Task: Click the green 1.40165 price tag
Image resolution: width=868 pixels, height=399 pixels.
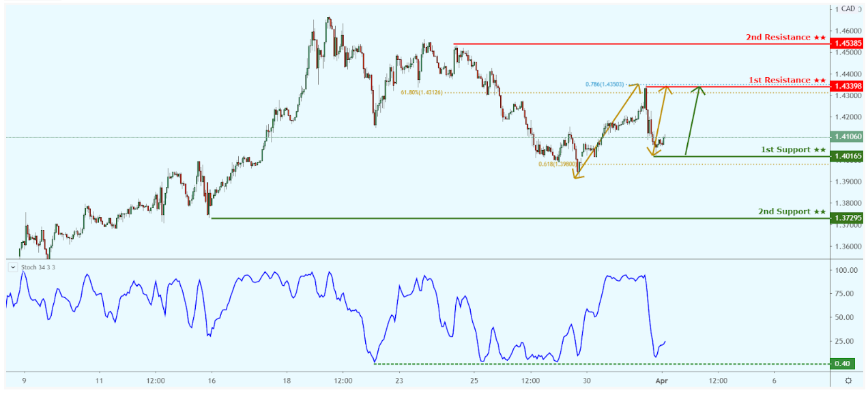Action: click(848, 156)
